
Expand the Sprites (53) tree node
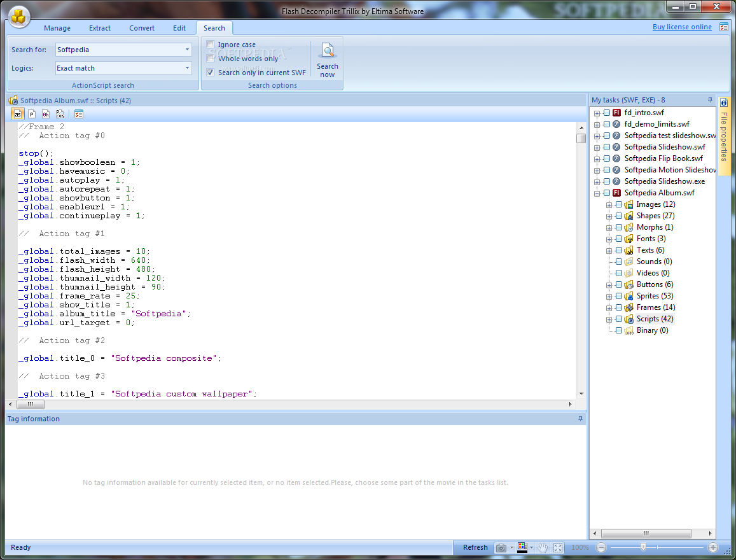coord(609,297)
